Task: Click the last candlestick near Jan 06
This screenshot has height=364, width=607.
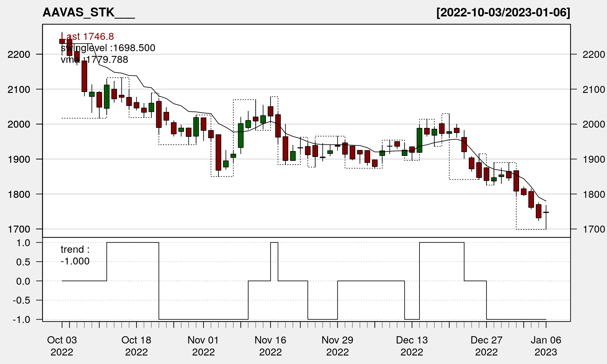Action: (x=546, y=213)
